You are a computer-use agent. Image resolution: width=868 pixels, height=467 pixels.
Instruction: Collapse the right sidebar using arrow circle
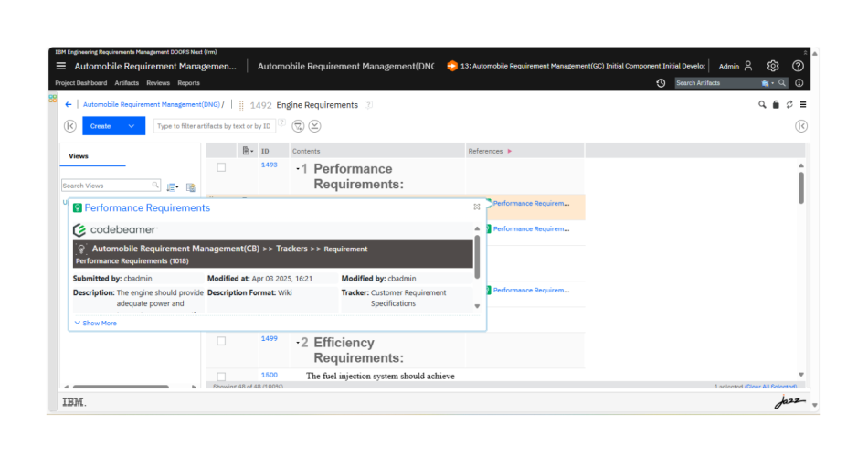point(801,126)
